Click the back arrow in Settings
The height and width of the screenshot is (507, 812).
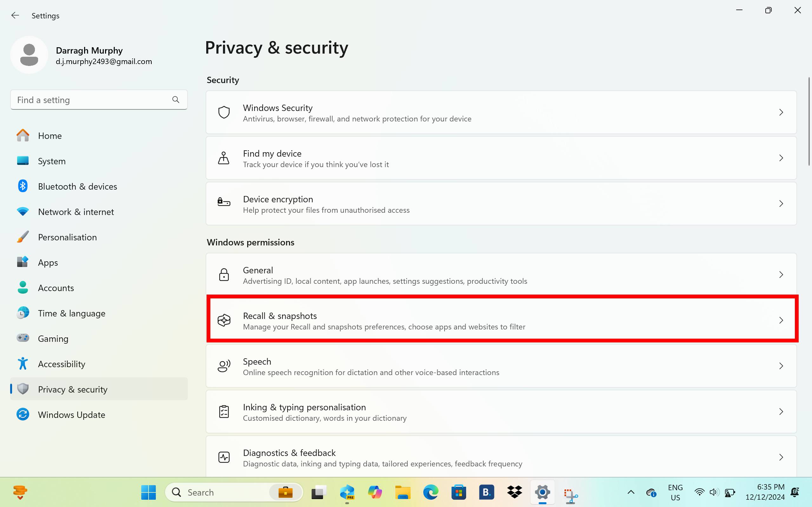point(15,15)
